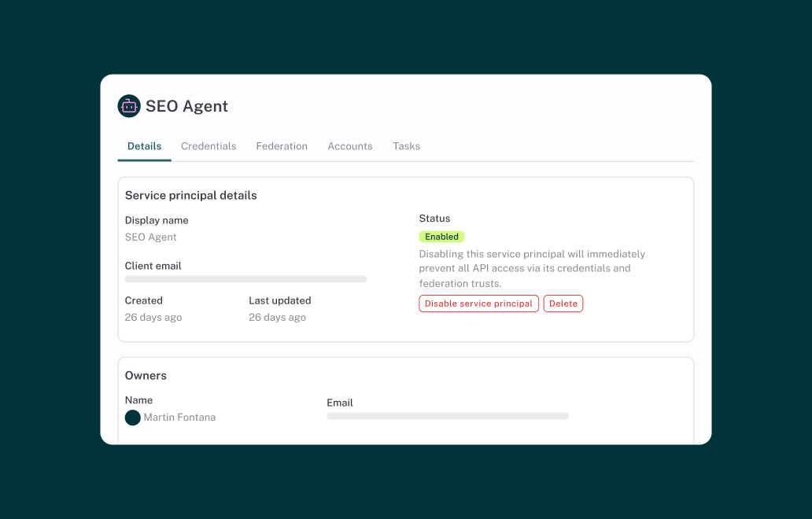This screenshot has height=519, width=812.
Task: Click the Display name label
Action: (x=157, y=220)
